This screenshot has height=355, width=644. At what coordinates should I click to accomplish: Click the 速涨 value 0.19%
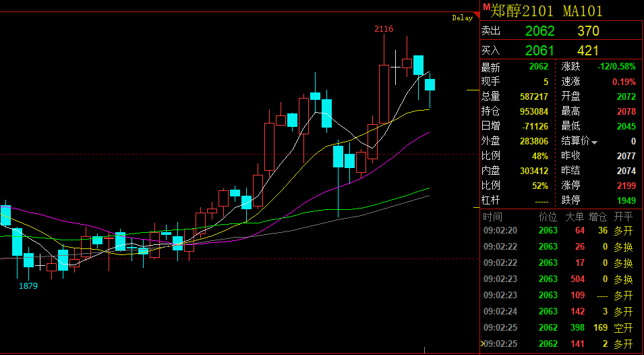(x=624, y=82)
